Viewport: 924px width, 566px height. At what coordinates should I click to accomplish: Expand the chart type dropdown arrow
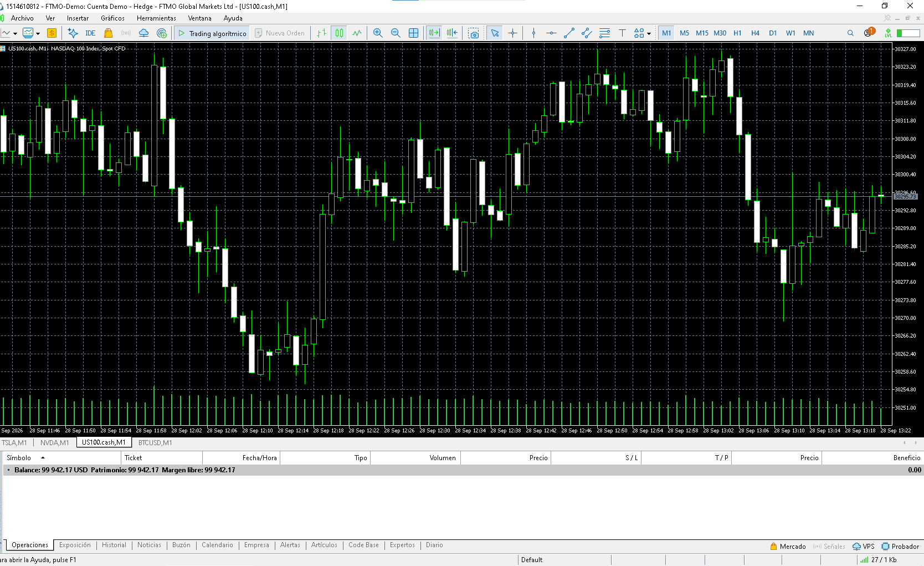pyautogui.click(x=15, y=33)
